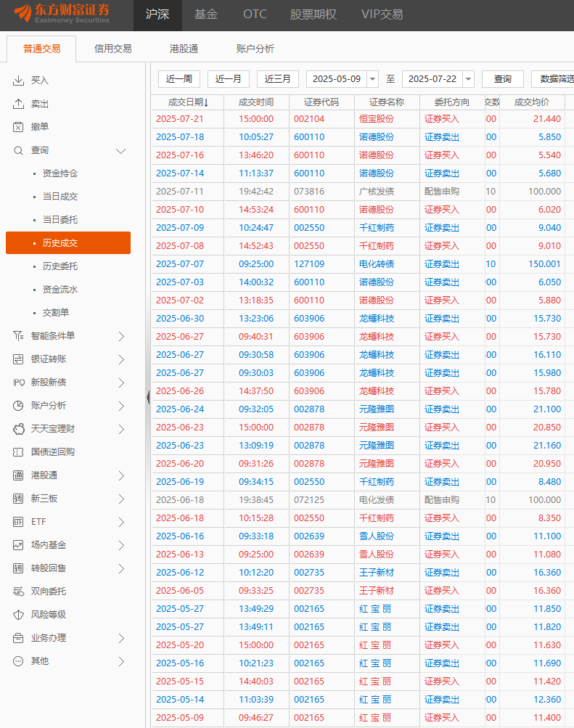This screenshot has width=574, height=728.
Task: Open 资金持仓 in the sidebar
Action: click(60, 173)
